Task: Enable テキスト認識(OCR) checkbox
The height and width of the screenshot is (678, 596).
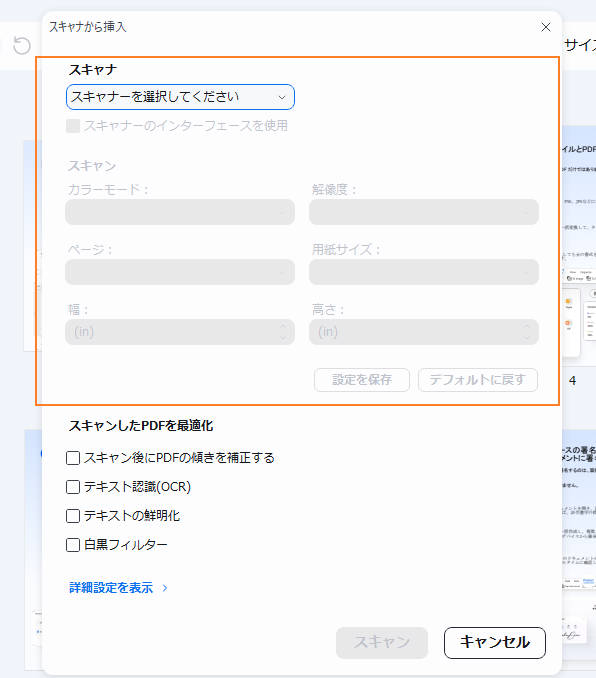Action: [73, 487]
